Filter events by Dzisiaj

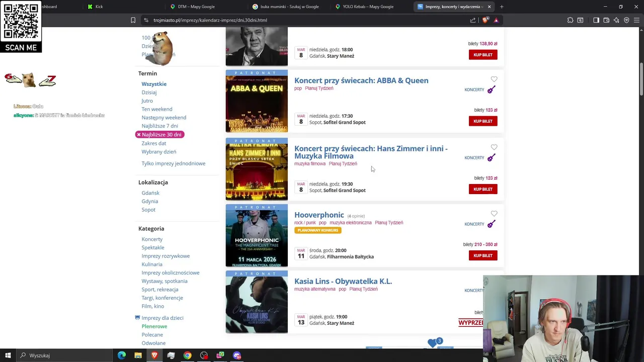(x=149, y=93)
